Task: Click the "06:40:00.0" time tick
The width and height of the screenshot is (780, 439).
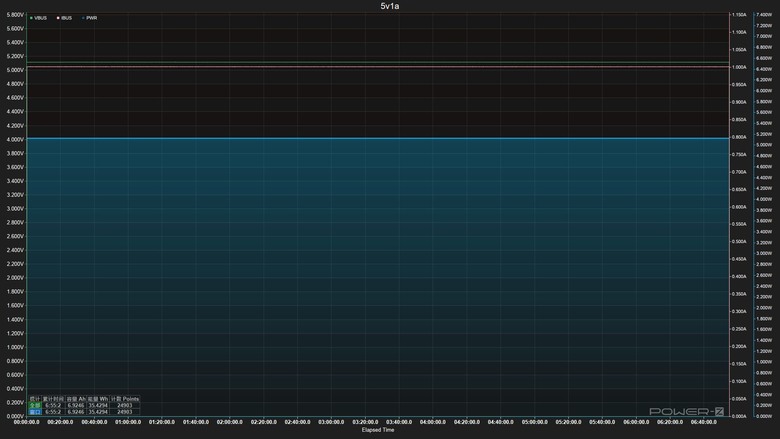Action: (x=703, y=422)
